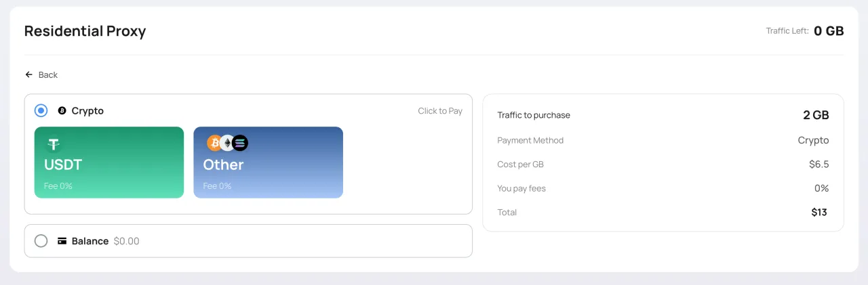Choose the blue Other crypto card
Screen dimensions: 868x285
coord(268,162)
